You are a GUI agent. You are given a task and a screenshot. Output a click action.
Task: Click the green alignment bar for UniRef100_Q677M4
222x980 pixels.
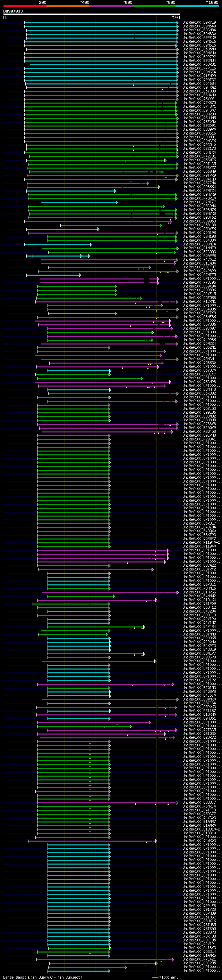click(88, 183)
